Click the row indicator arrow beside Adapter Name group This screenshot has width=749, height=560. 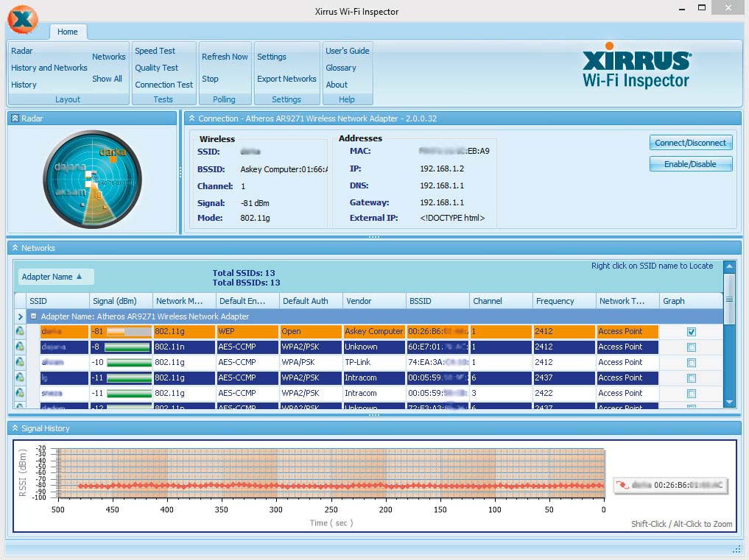coord(20,316)
